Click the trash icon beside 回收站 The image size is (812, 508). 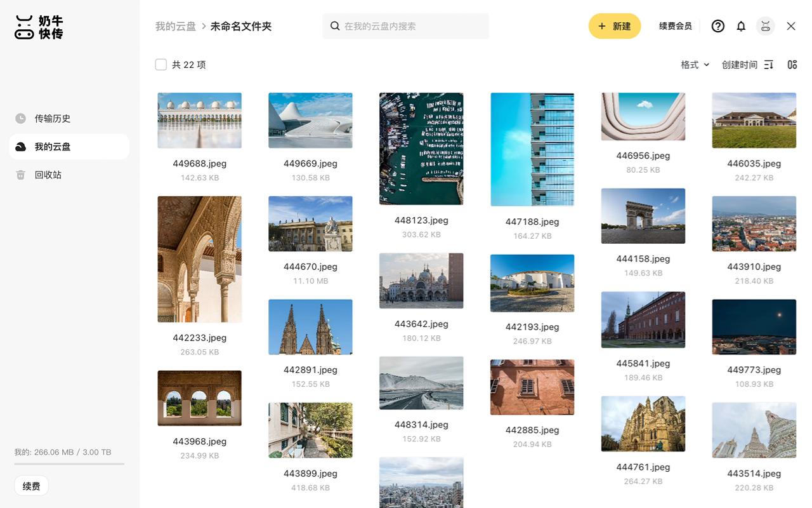(x=21, y=175)
